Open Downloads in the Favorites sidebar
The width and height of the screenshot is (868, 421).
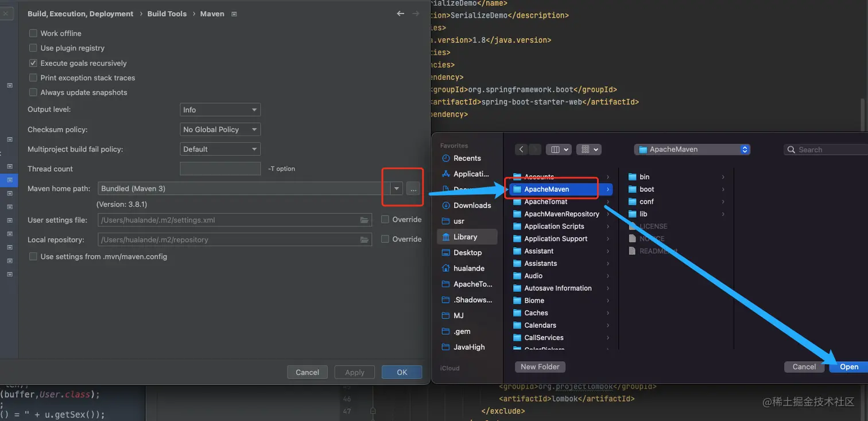pos(466,205)
